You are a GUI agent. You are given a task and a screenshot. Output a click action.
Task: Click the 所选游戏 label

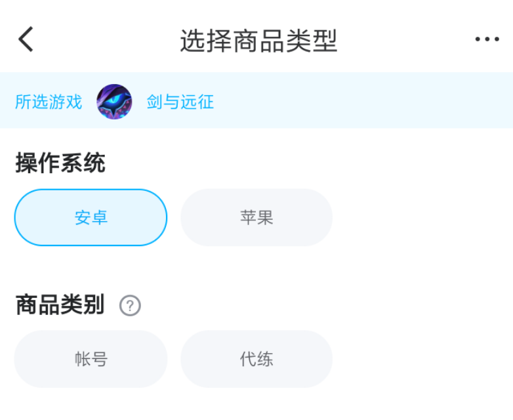(x=49, y=102)
